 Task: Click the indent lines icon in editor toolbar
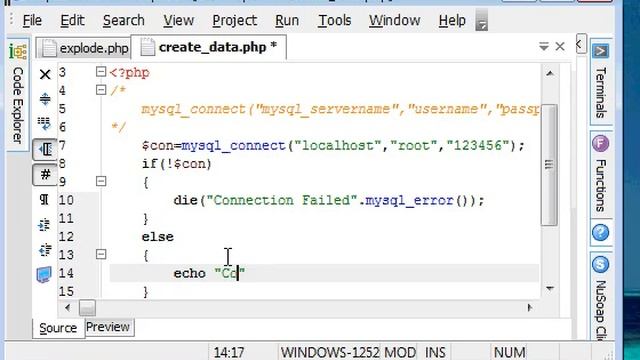pos(44,225)
